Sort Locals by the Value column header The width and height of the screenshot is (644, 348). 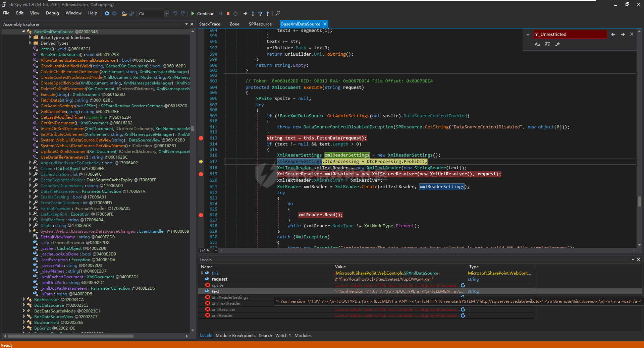[x=400, y=267]
